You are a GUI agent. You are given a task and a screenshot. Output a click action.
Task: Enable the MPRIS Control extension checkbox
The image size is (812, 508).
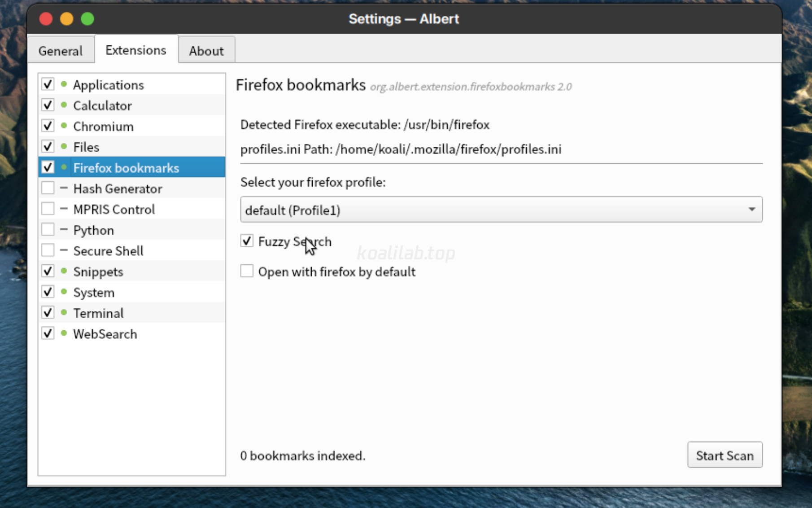tap(48, 209)
